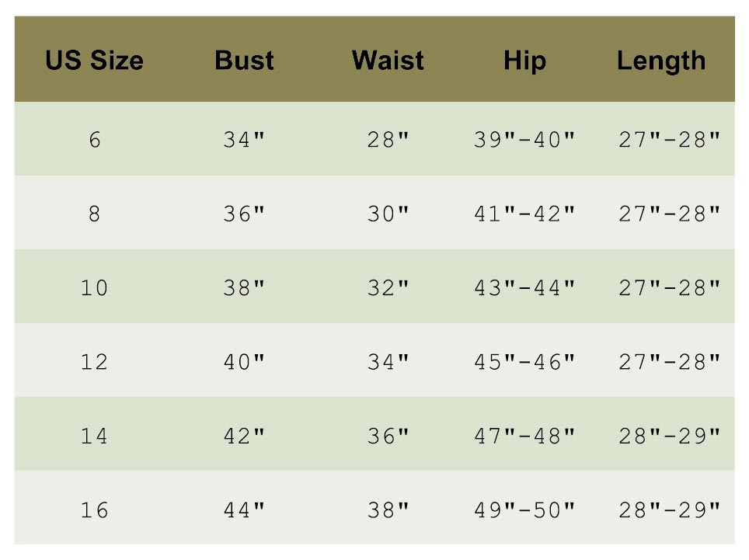Select the 49"-50" hip measurement cell
This screenshot has width=749, height=560.
[x=524, y=510]
